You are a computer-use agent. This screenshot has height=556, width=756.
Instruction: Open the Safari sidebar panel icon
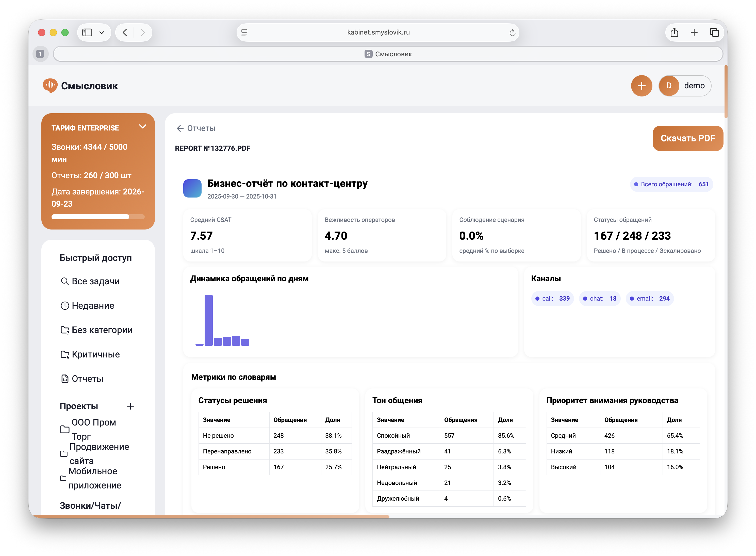click(87, 33)
